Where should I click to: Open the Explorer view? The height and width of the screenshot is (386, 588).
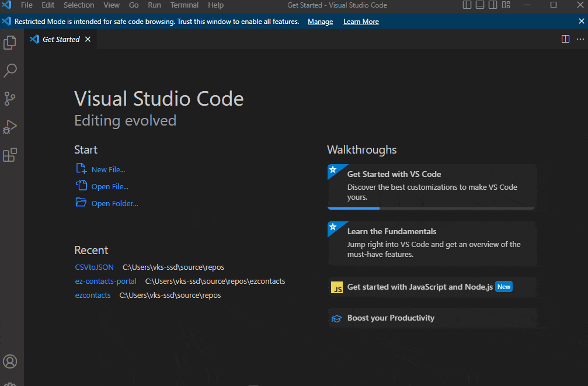point(10,42)
